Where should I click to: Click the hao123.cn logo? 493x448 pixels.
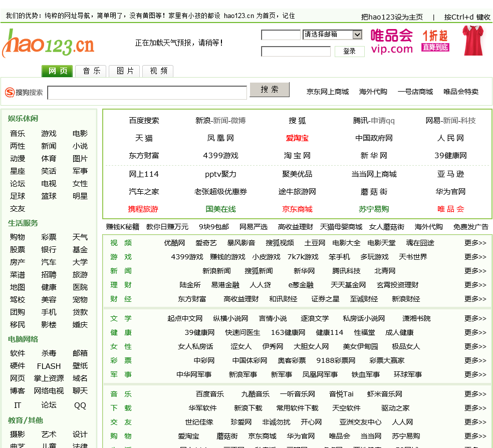(x=49, y=44)
